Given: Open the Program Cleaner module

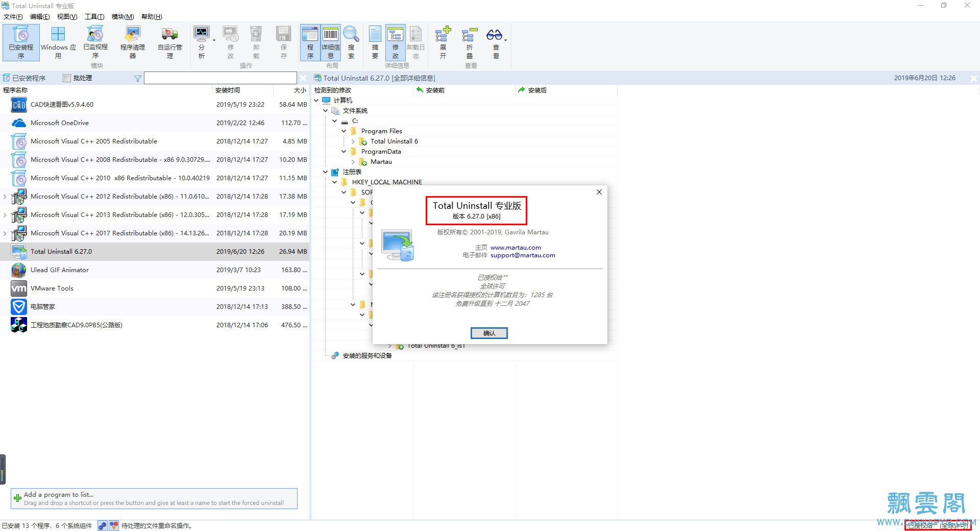Looking at the screenshot, I should 133,43.
